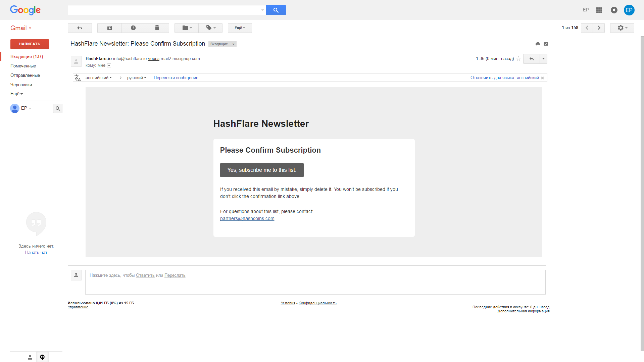The height and width of the screenshot is (362, 644).
Task: Open the Labels tag dropdown
Action: (210, 28)
